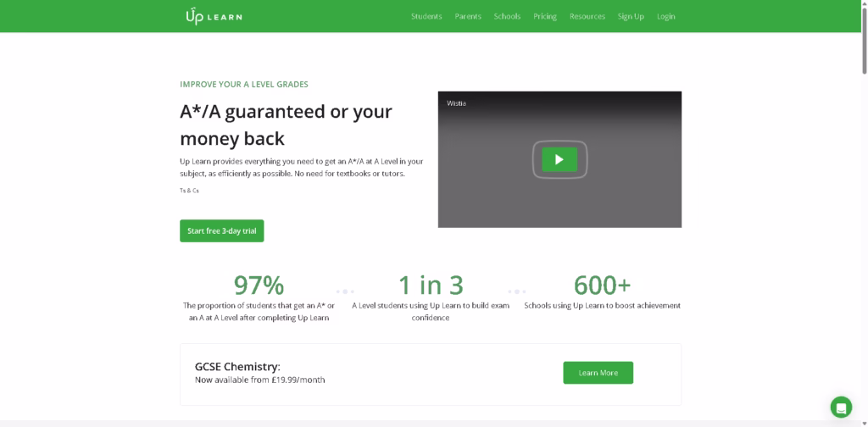868x427 pixels.
Task: Go to the Schools page
Action: click(x=507, y=16)
